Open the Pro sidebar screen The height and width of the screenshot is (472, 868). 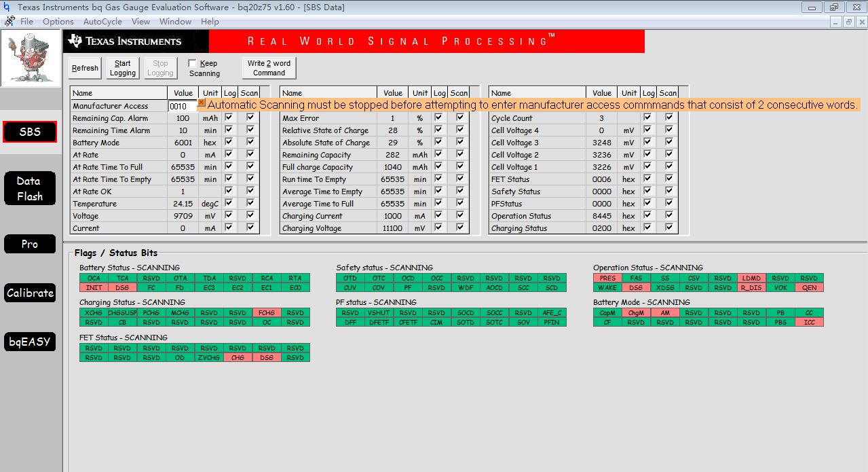[29, 244]
